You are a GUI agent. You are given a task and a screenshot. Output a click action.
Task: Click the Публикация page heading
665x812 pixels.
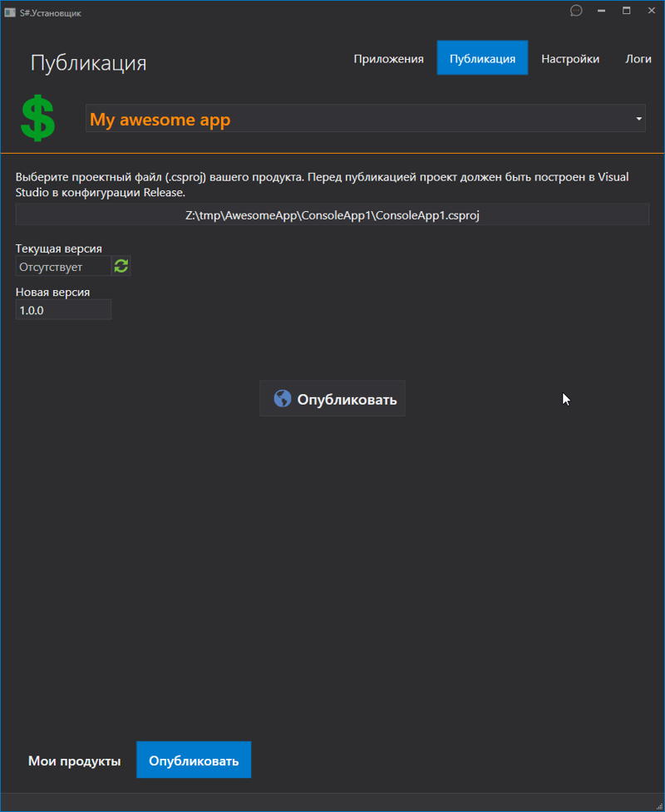(89, 63)
